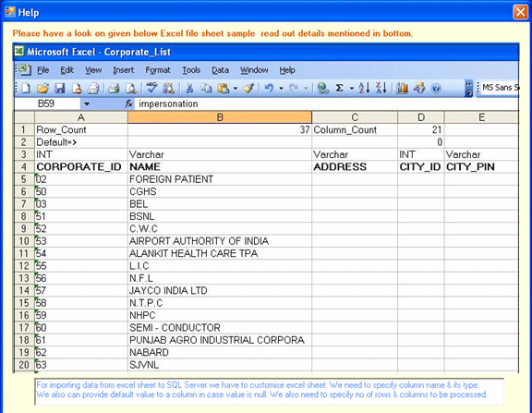Open the Insert menu
The image size is (532, 413).
tap(124, 70)
